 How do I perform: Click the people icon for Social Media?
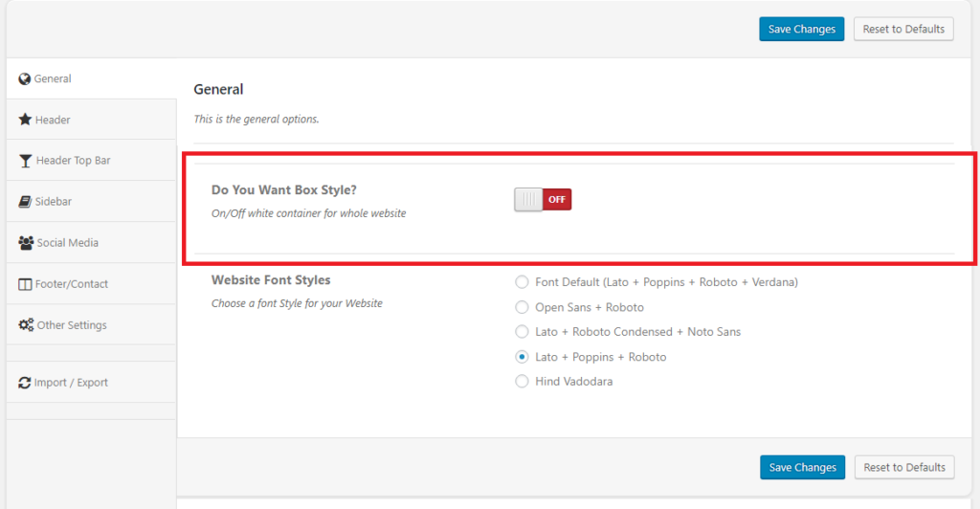tap(26, 243)
